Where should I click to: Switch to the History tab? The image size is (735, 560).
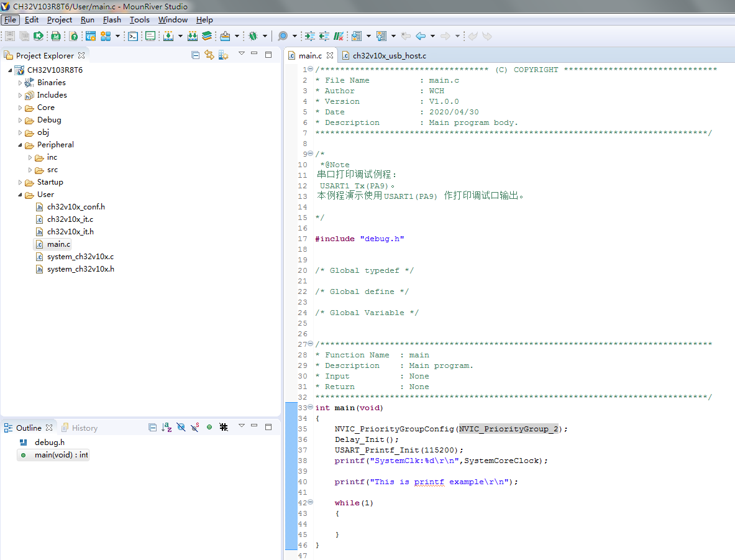[84, 428]
